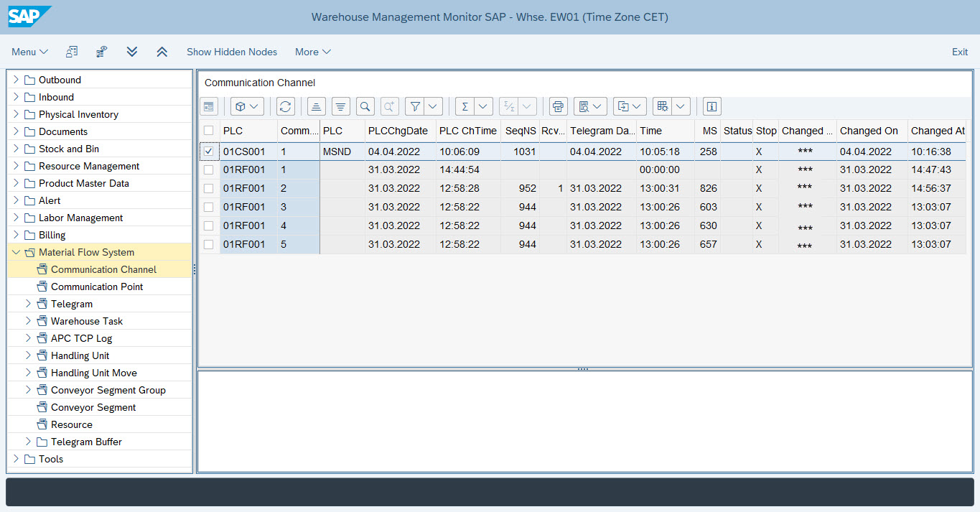This screenshot has height=512, width=980.
Task: Click the Warehouse Task node icon
Action: coord(42,321)
